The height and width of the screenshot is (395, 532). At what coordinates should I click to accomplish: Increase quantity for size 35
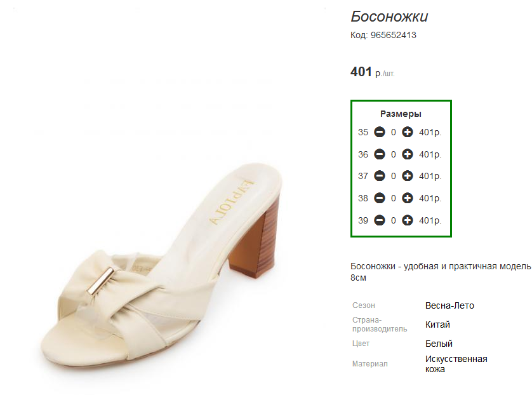(408, 132)
